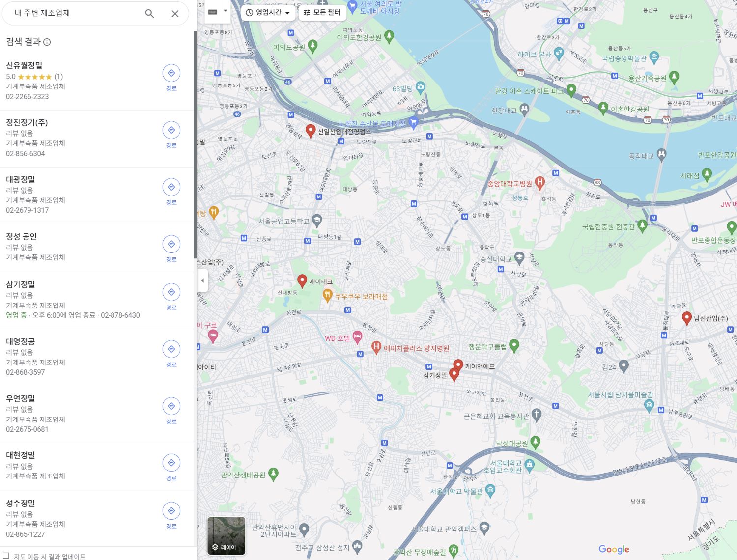This screenshot has height=560, width=737.
Task: Click the 케이앤에프 red map pin
Action: click(458, 365)
